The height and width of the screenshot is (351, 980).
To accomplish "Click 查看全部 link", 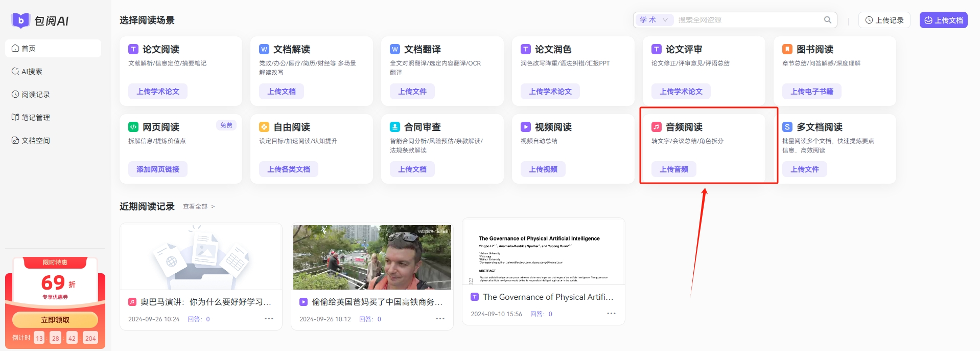I will tap(199, 207).
